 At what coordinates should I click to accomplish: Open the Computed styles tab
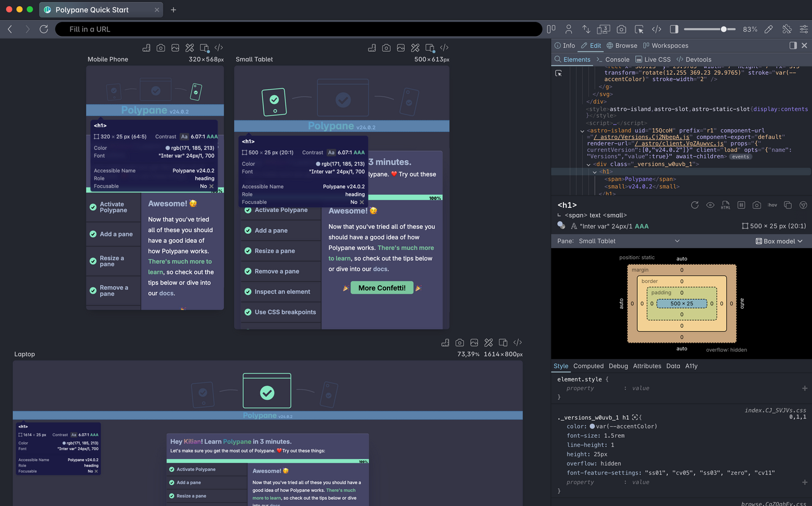tap(588, 366)
